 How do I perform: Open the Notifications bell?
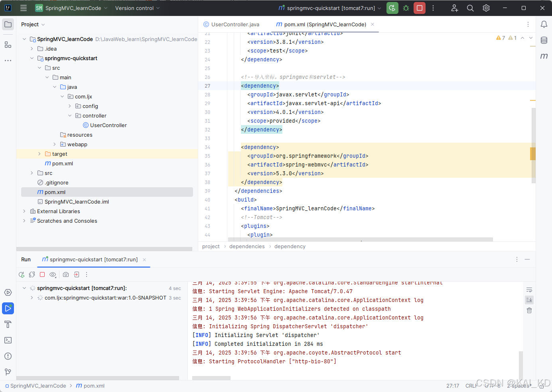coord(544,24)
